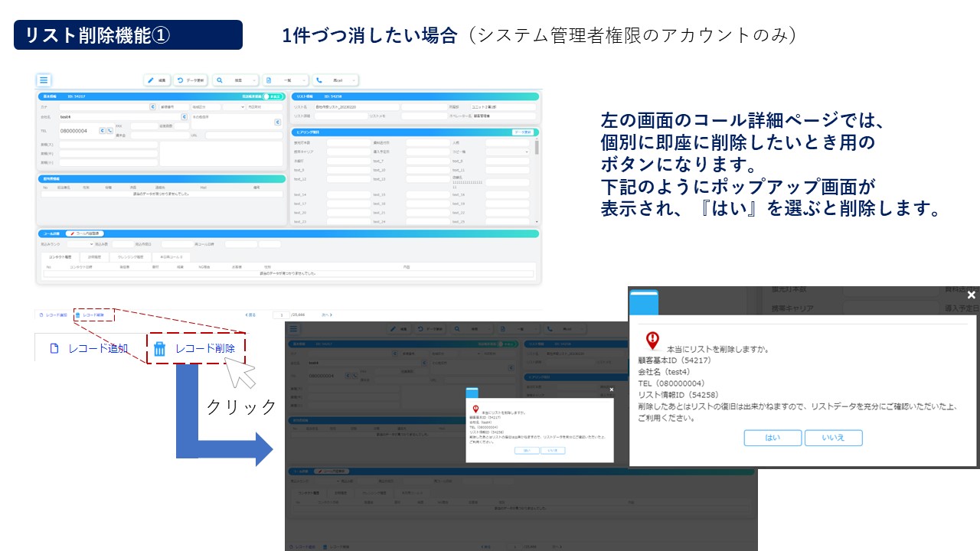Click pencil 編集 button in top screenshot

click(x=157, y=80)
